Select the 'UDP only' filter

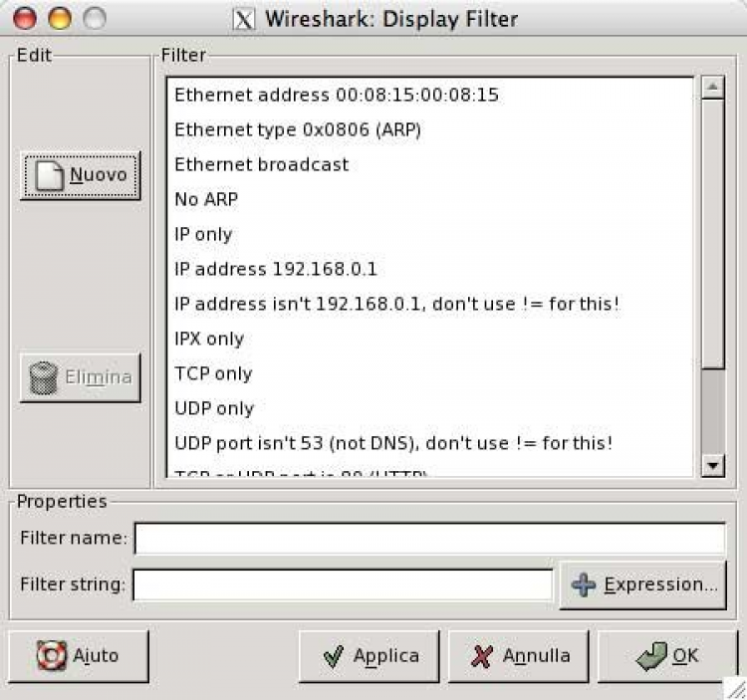coord(429,408)
